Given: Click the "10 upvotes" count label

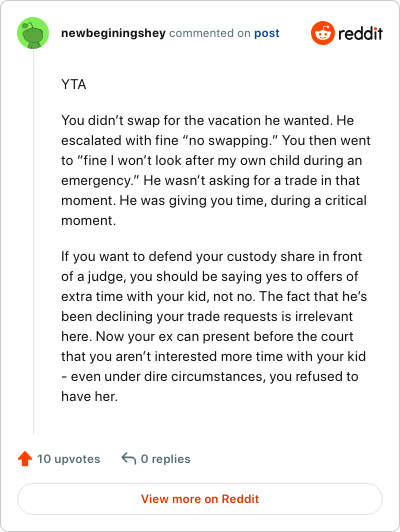Looking at the screenshot, I should (69, 459).
